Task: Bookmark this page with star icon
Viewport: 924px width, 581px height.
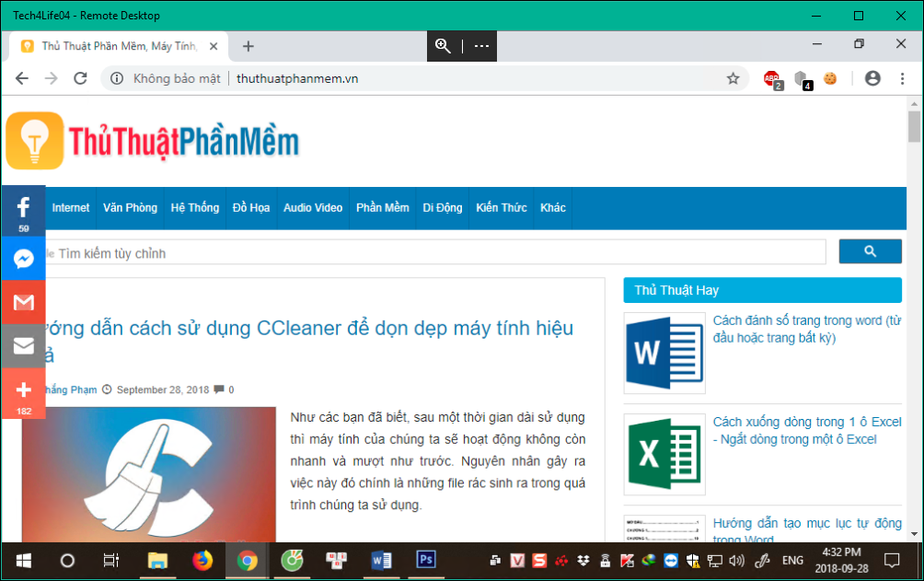Action: click(733, 78)
